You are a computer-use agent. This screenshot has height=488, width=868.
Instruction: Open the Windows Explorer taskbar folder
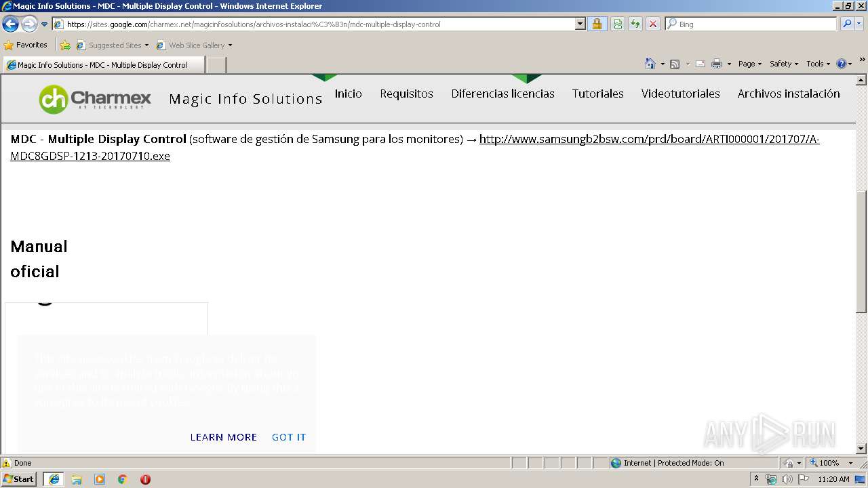coord(77,479)
